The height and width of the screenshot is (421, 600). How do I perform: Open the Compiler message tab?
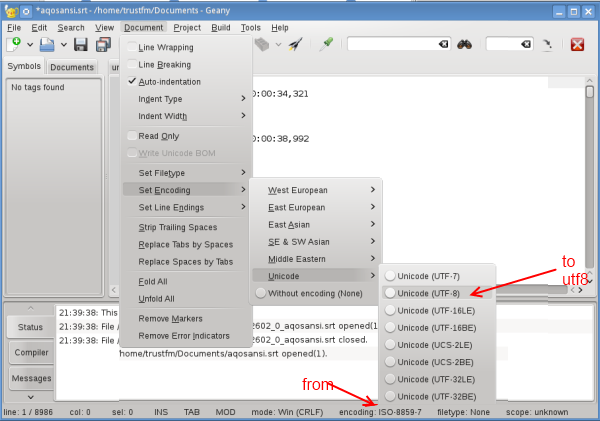[x=31, y=352]
